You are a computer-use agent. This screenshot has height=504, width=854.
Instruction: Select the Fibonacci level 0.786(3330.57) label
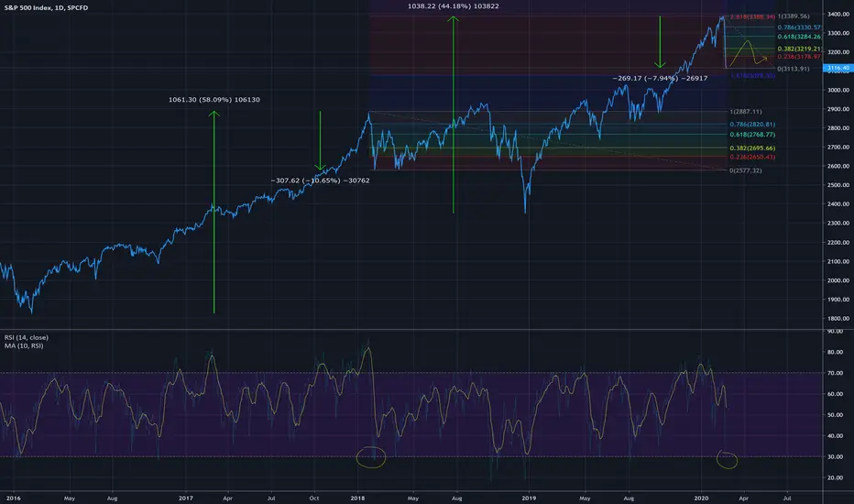point(799,27)
